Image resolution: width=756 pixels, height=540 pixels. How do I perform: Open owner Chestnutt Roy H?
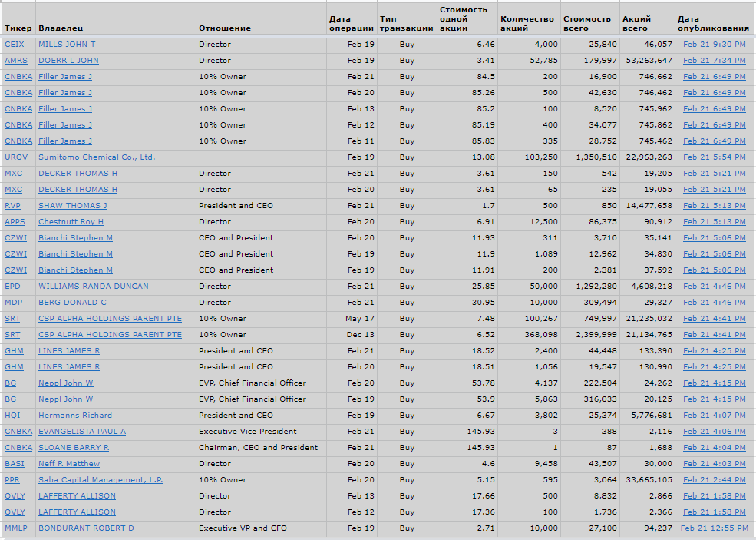point(71,222)
